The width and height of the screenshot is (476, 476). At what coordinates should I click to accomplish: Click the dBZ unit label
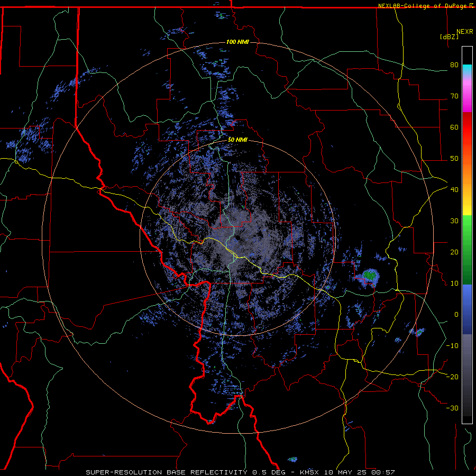tap(449, 36)
